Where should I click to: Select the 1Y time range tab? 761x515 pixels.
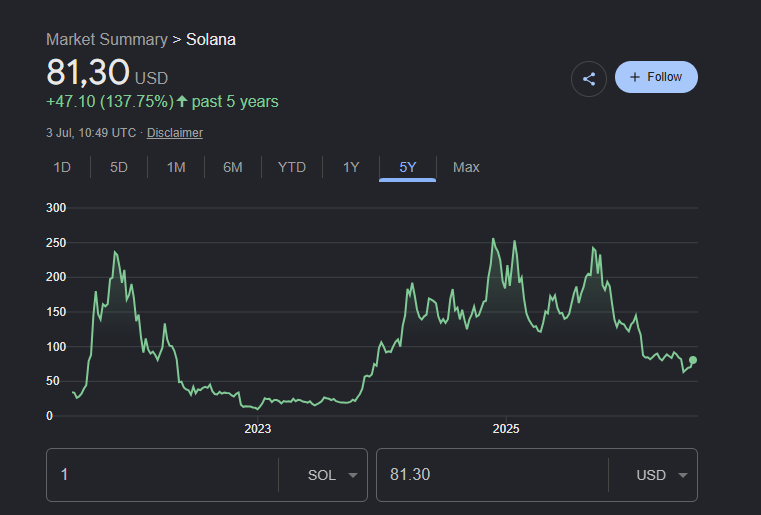coord(351,167)
